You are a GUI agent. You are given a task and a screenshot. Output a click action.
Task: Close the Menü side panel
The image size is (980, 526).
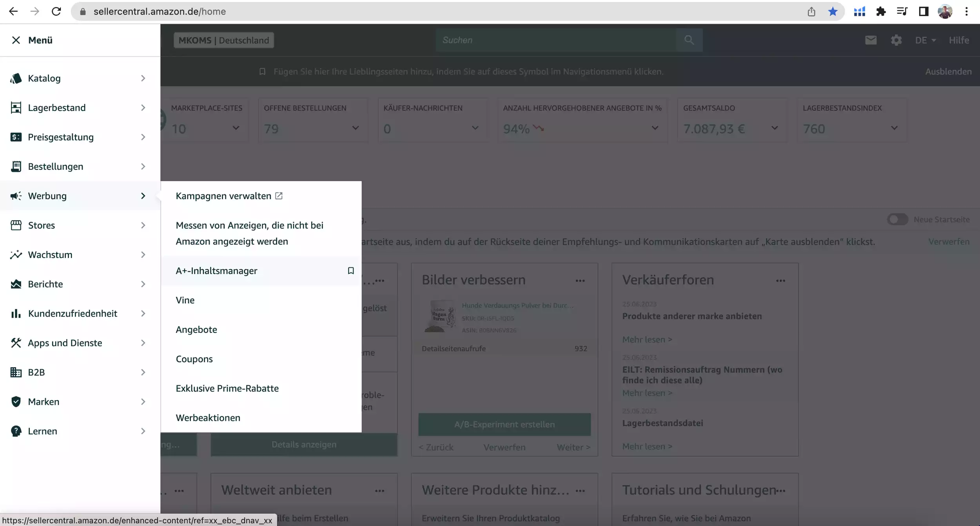point(16,40)
